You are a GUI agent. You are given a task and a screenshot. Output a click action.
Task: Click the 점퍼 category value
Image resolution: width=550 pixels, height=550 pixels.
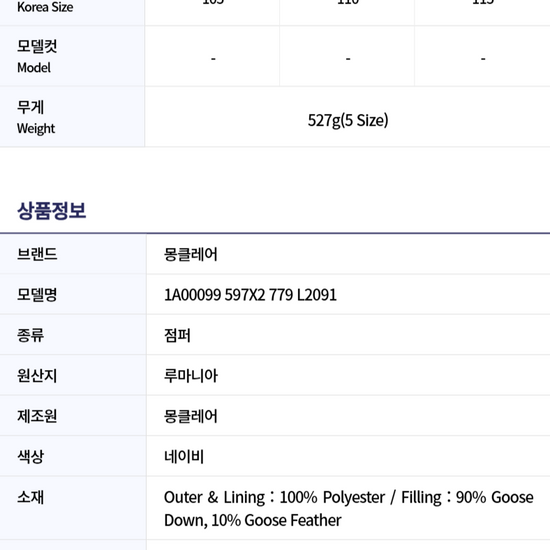tap(177, 335)
